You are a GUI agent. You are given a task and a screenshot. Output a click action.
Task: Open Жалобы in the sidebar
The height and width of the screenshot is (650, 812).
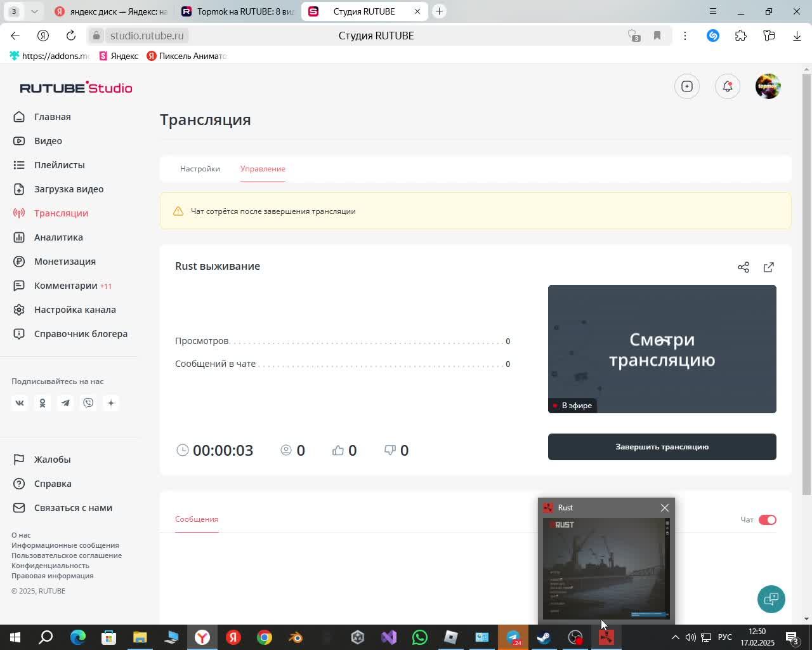pos(52,460)
